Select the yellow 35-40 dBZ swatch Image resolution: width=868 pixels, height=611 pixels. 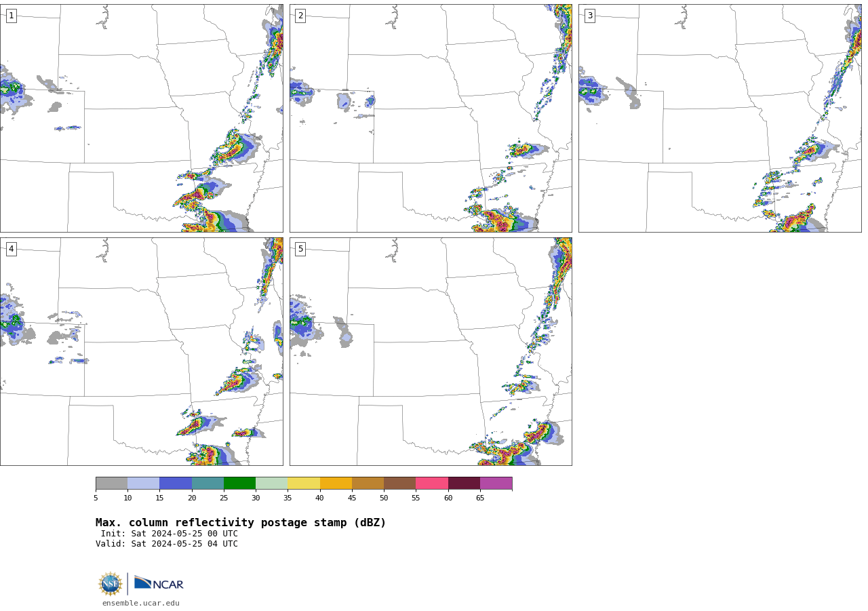point(304,483)
